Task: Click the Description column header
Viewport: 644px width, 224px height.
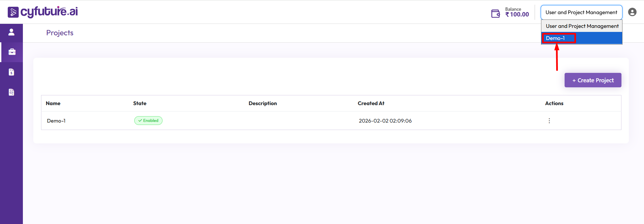Action: [262, 103]
